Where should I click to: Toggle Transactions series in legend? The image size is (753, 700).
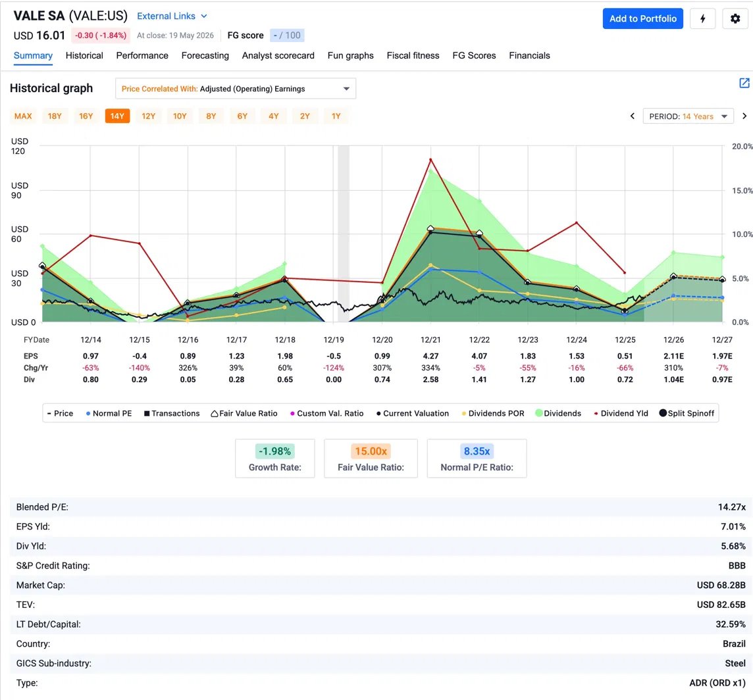click(x=172, y=413)
